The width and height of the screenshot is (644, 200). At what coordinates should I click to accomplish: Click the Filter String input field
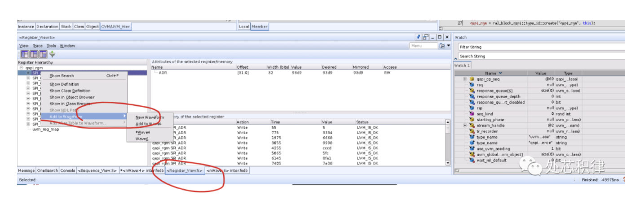click(541, 47)
